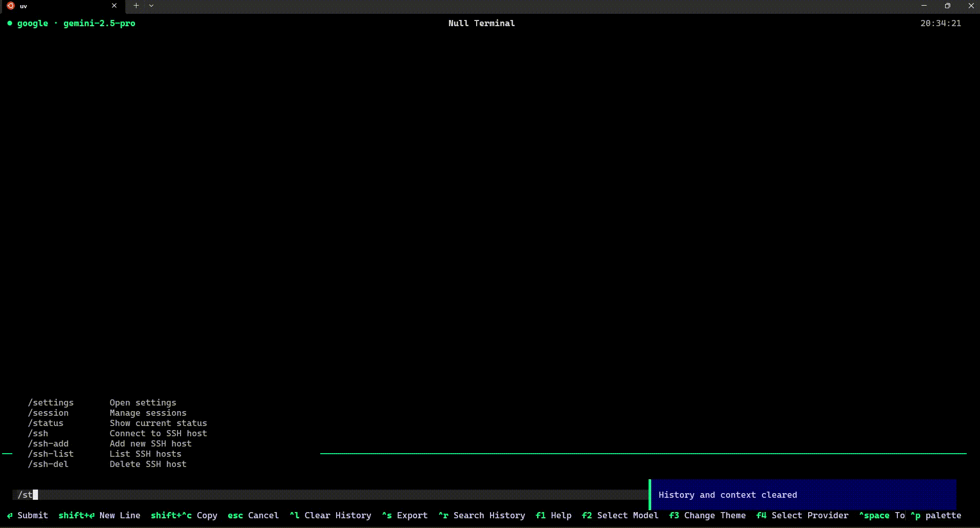The width and height of the screenshot is (980, 528).
Task: Click Help in the footer
Action: [x=554, y=515]
